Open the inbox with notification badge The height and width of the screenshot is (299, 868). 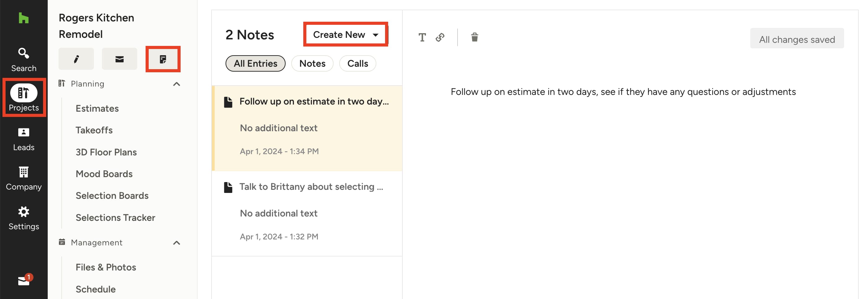24,280
